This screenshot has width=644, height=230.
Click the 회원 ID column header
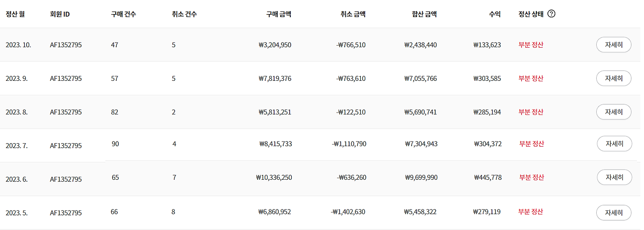60,14
